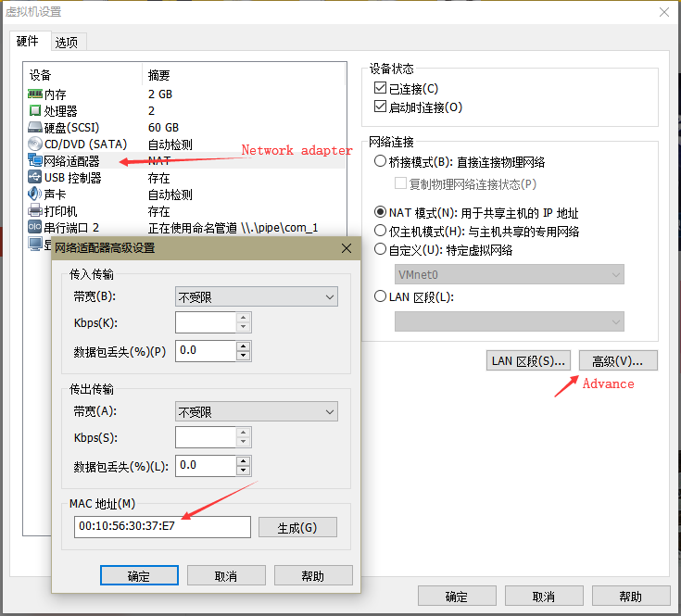The height and width of the screenshot is (616, 681).
Task: Decrease incoming Kbps(K) spinner value
Action: pyautogui.click(x=244, y=327)
